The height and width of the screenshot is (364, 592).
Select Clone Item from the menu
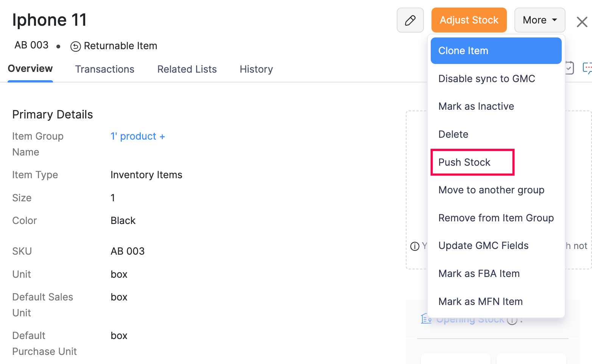[x=495, y=51]
